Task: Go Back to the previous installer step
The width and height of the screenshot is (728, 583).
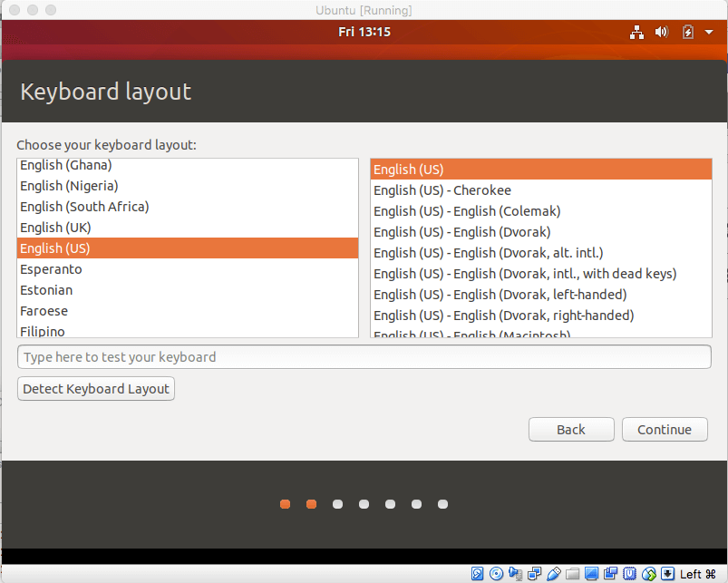Action: (571, 430)
